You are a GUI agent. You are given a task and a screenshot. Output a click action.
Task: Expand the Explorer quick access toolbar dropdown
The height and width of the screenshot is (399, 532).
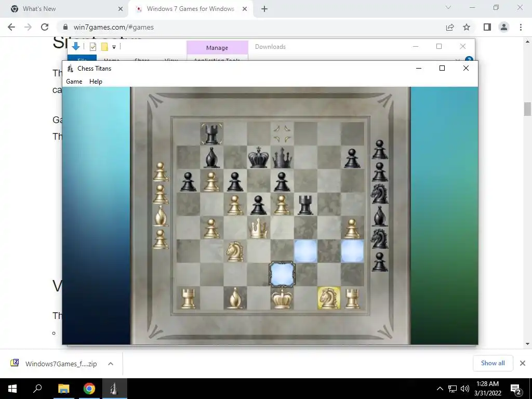pos(114,47)
